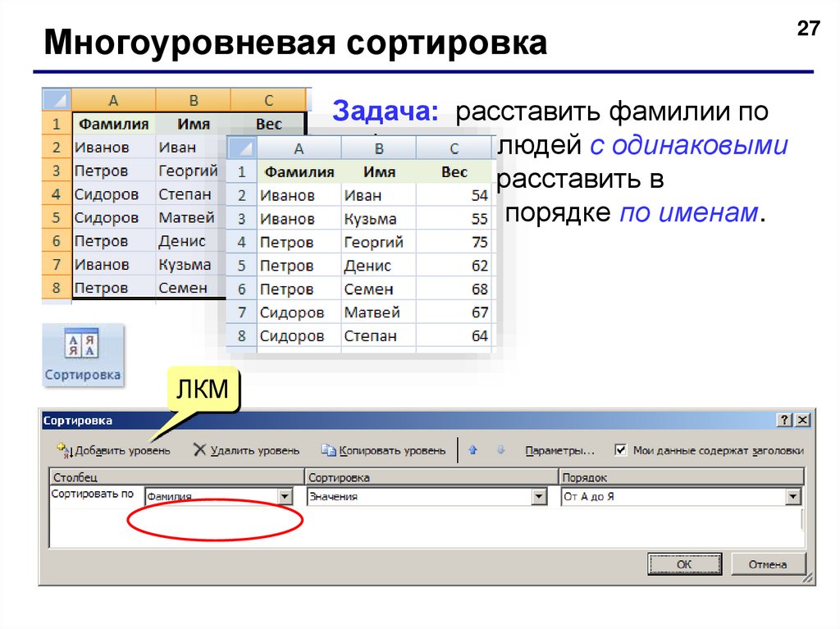This screenshot has width=840, height=629.
Task: Select column B header in left table
Action: coord(194,100)
